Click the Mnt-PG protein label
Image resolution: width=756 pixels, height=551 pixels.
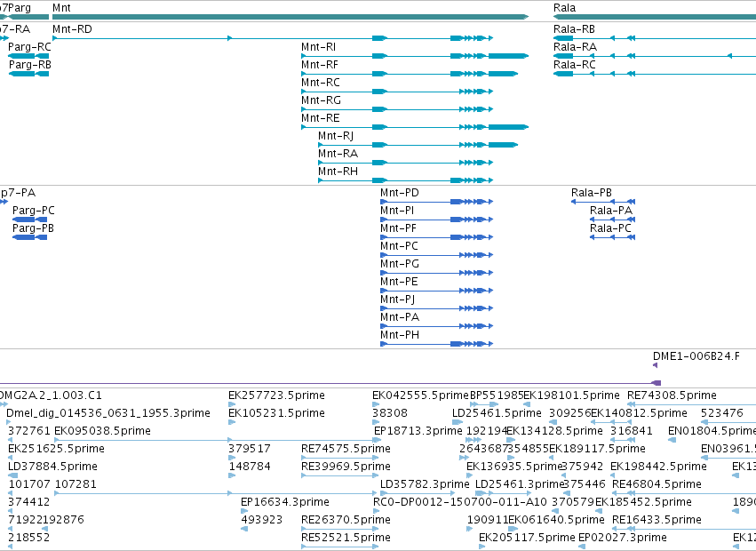400,264
